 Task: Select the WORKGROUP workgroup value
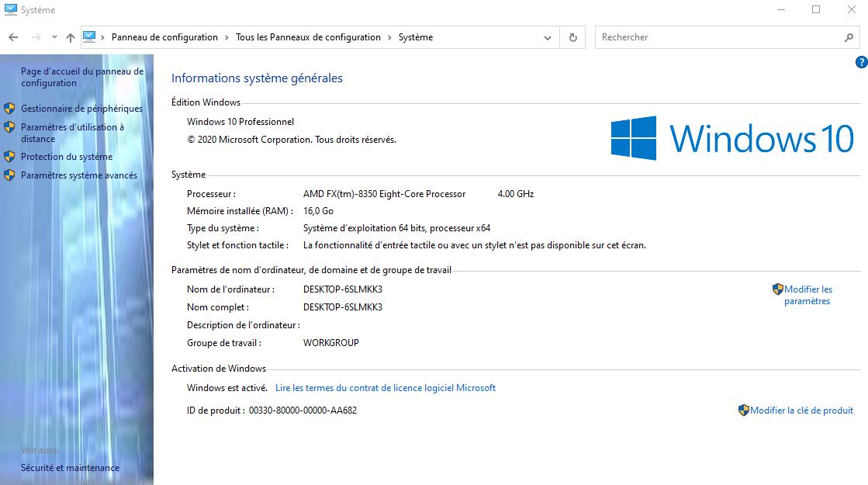pos(331,343)
